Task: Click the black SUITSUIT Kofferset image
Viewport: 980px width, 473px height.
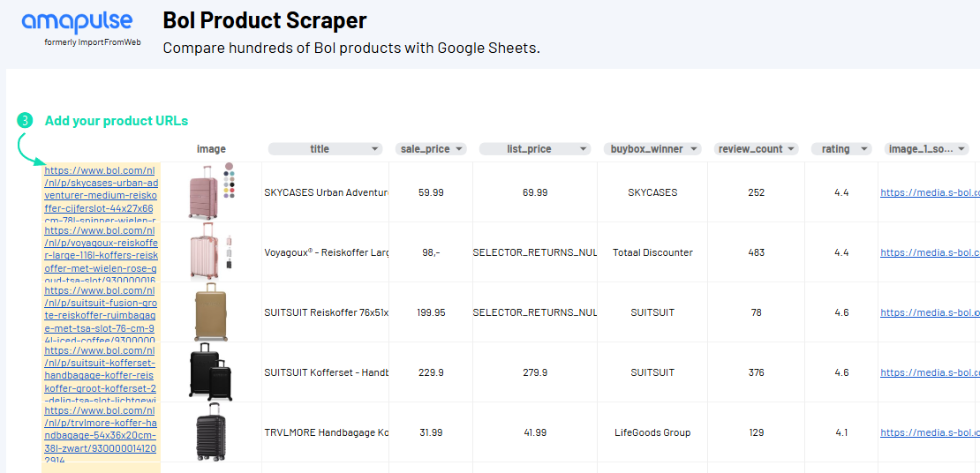Action: (x=211, y=372)
